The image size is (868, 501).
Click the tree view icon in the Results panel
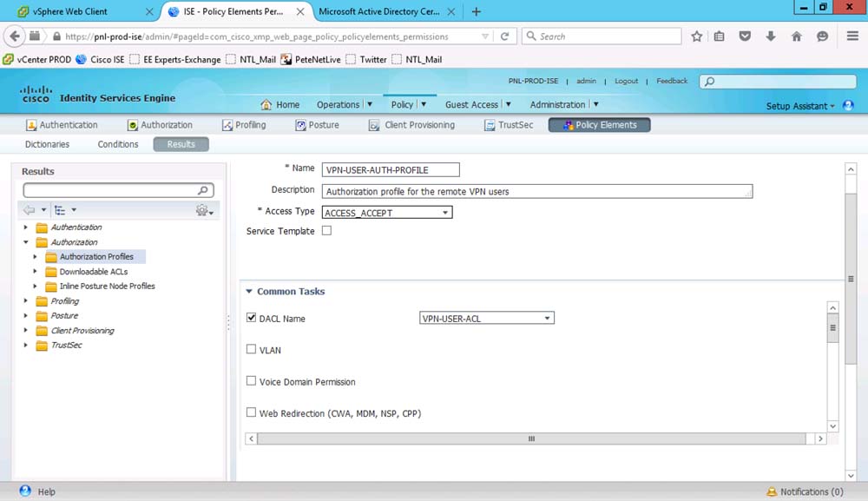coord(59,210)
